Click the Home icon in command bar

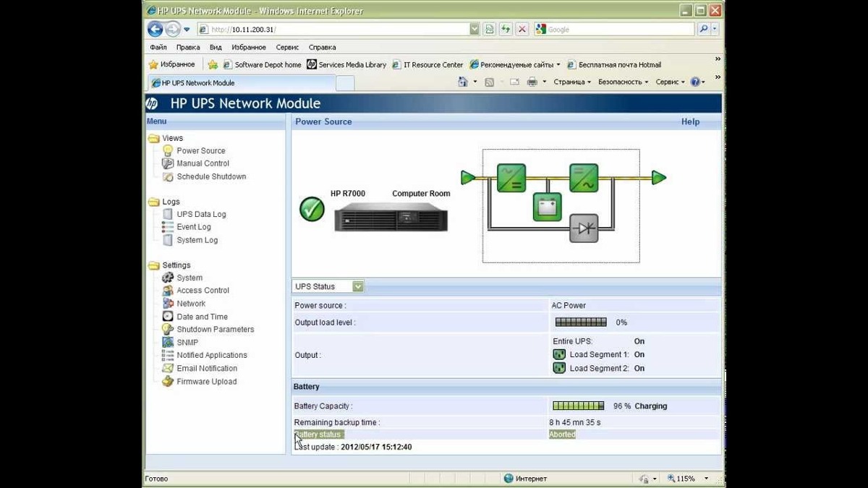point(463,82)
